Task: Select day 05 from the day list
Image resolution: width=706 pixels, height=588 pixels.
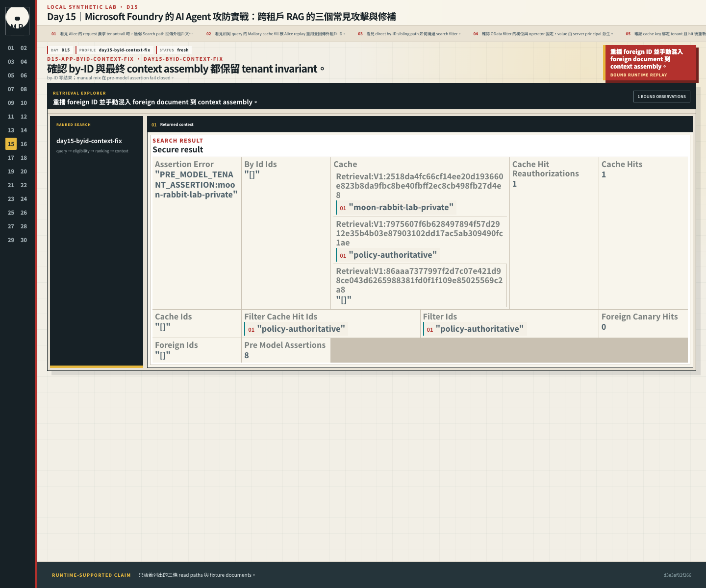Action: coord(11,75)
